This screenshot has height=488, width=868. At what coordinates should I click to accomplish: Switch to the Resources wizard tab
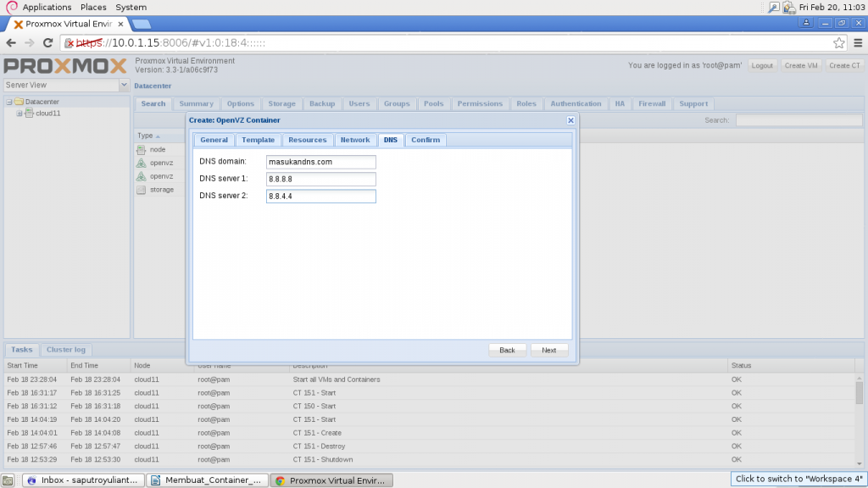(x=307, y=140)
